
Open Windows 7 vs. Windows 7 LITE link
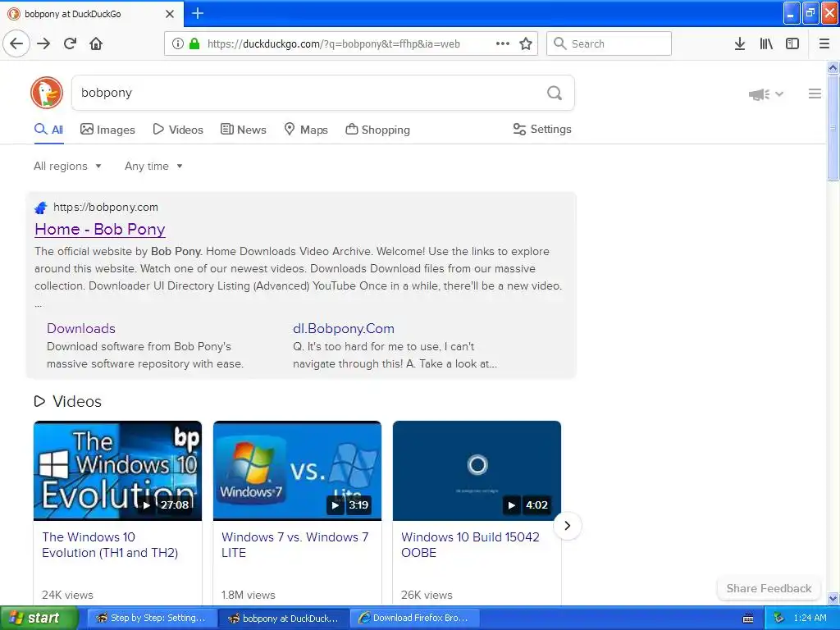point(294,545)
